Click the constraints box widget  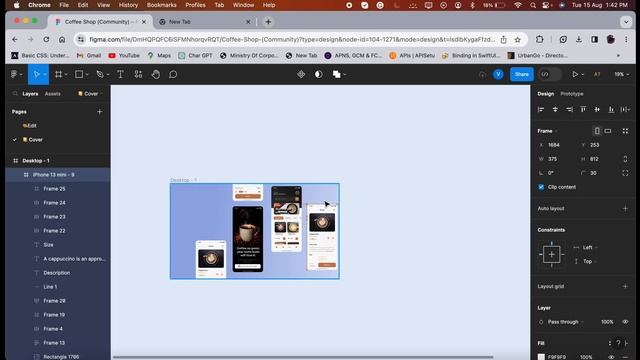pos(551,254)
